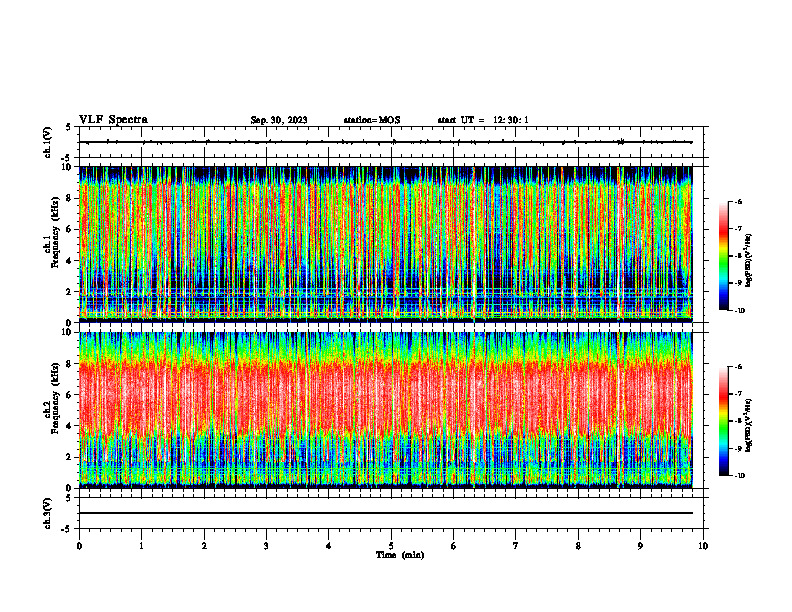Image resolution: width=792 pixels, height=612 pixels.
Task: Select the "start UT = 12:30: 1" text
Action: pyautogui.click(x=483, y=120)
